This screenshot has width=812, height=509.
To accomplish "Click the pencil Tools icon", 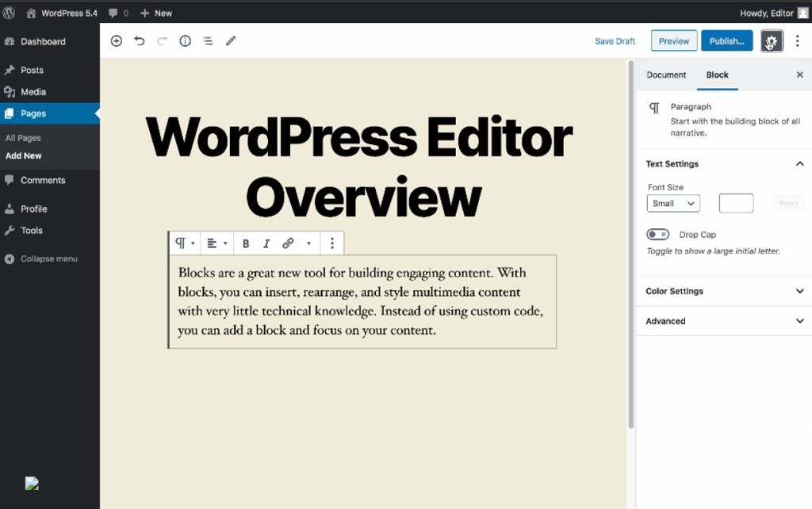I will click(x=231, y=41).
